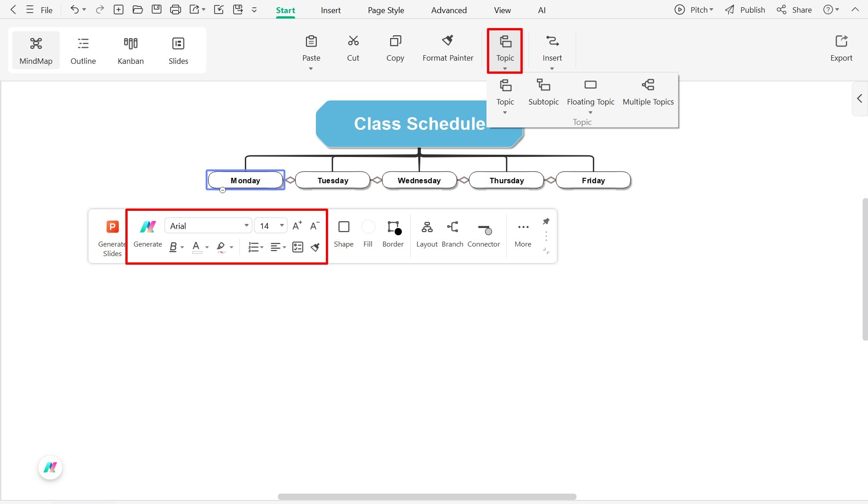Switch to Slides view mode
Screen dimensions: 868x504
click(x=178, y=50)
